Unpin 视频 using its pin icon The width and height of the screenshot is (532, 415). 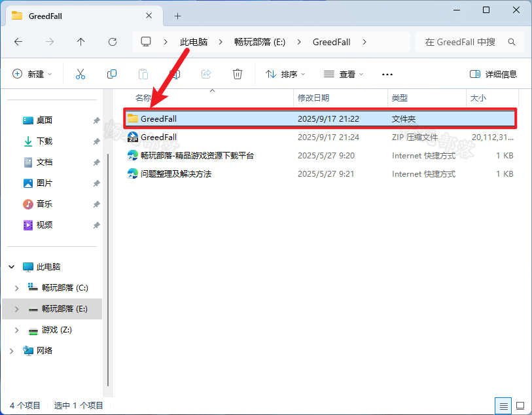(96, 225)
